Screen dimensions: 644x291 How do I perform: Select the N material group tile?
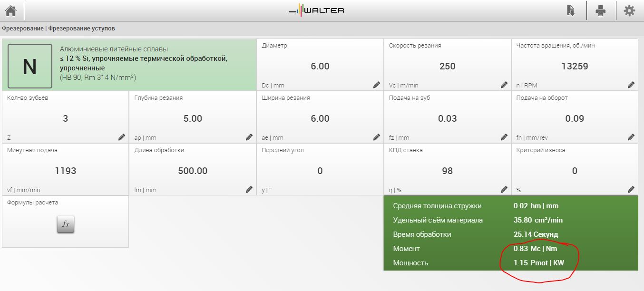pos(29,66)
